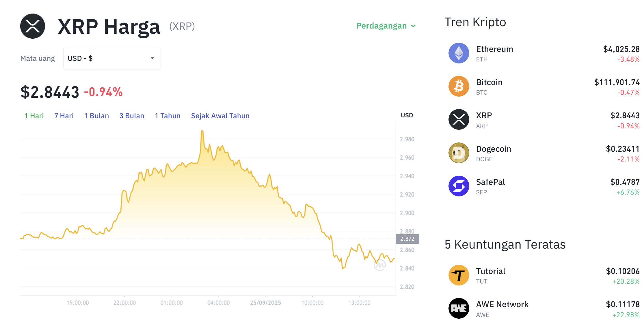Switch chart to 7 Hari view

tap(64, 116)
